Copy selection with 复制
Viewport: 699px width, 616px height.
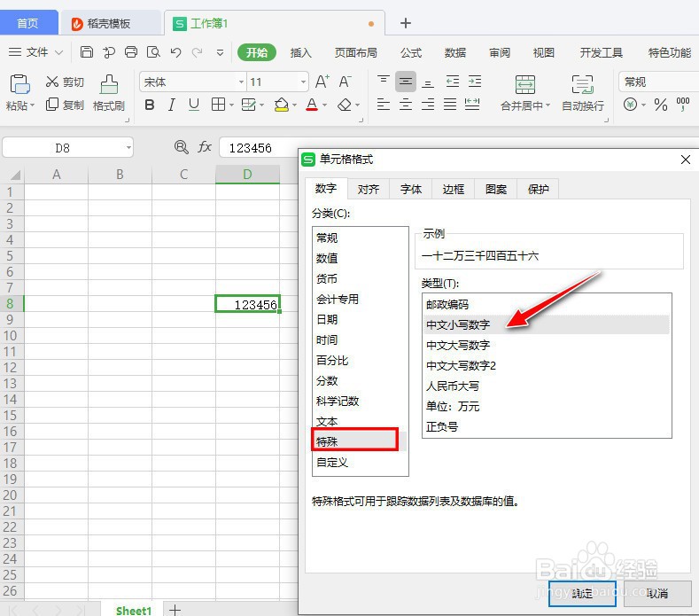click(x=65, y=105)
